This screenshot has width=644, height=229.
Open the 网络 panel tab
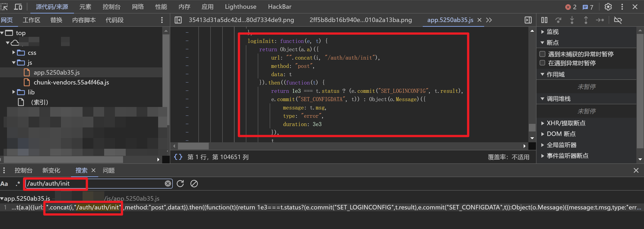point(138,7)
